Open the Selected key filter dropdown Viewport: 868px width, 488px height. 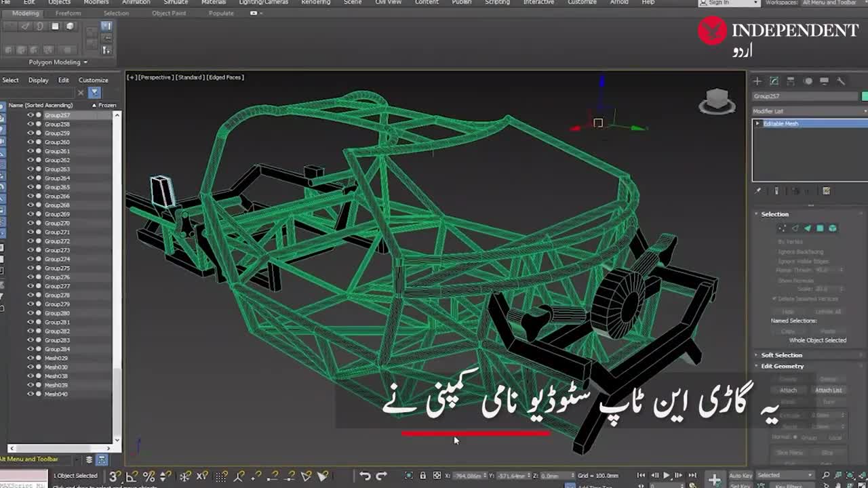pyautogui.click(x=785, y=475)
